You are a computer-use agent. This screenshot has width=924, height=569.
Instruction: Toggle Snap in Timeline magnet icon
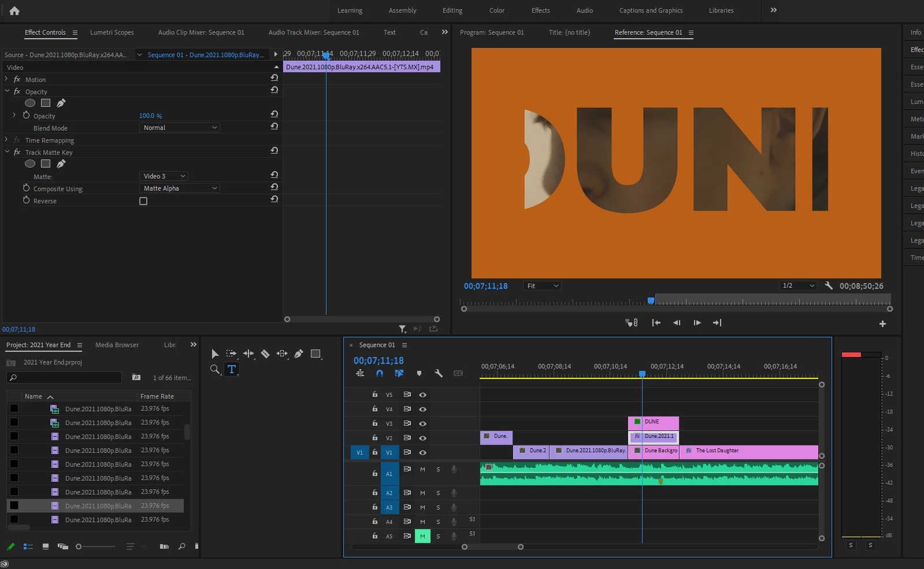coord(380,373)
